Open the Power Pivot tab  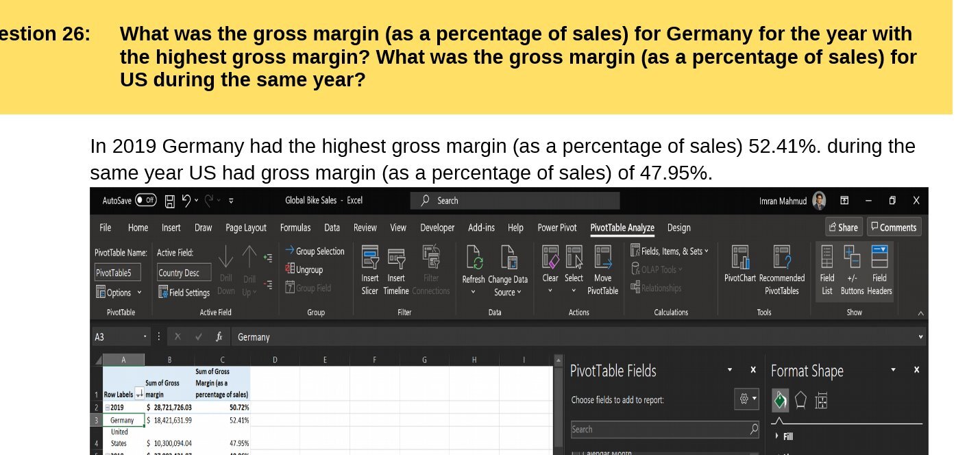coord(556,227)
